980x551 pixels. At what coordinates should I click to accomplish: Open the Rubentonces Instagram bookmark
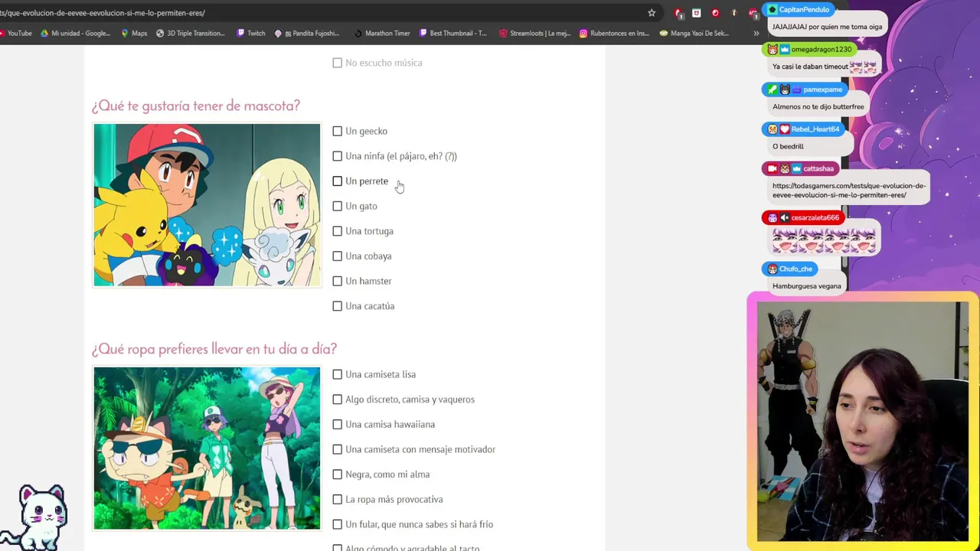pos(614,33)
